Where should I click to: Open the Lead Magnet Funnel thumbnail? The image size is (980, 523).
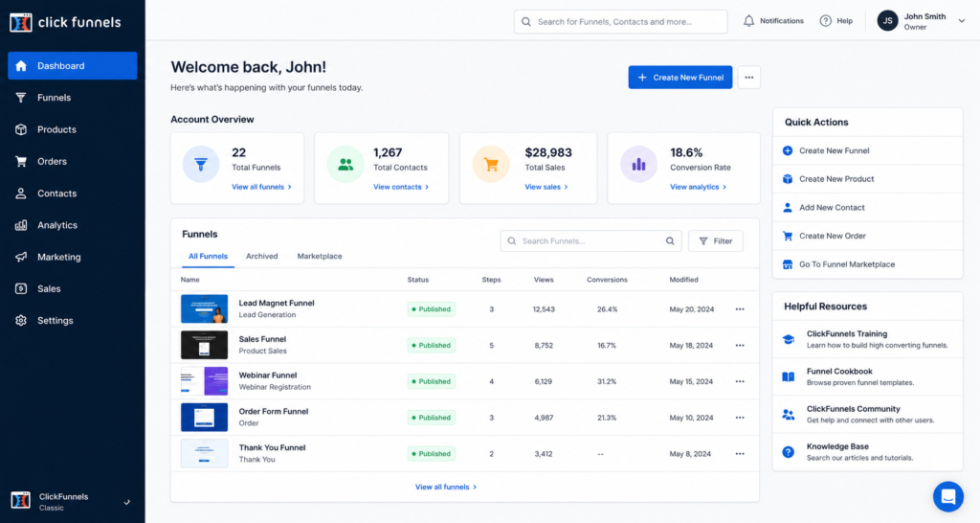point(205,309)
